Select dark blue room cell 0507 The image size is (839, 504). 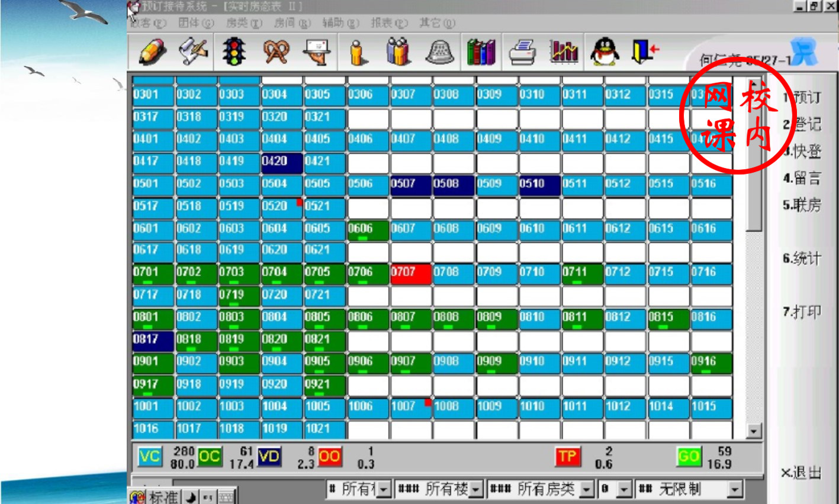(411, 186)
